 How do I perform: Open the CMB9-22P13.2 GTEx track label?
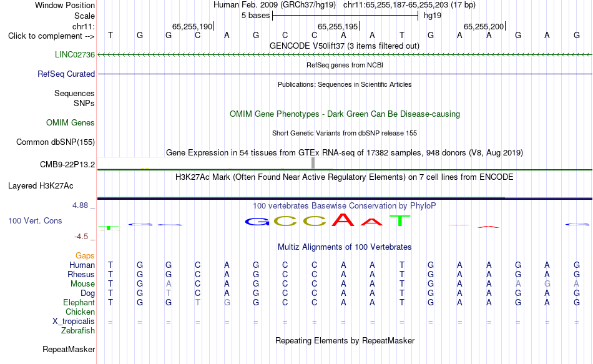(67, 165)
